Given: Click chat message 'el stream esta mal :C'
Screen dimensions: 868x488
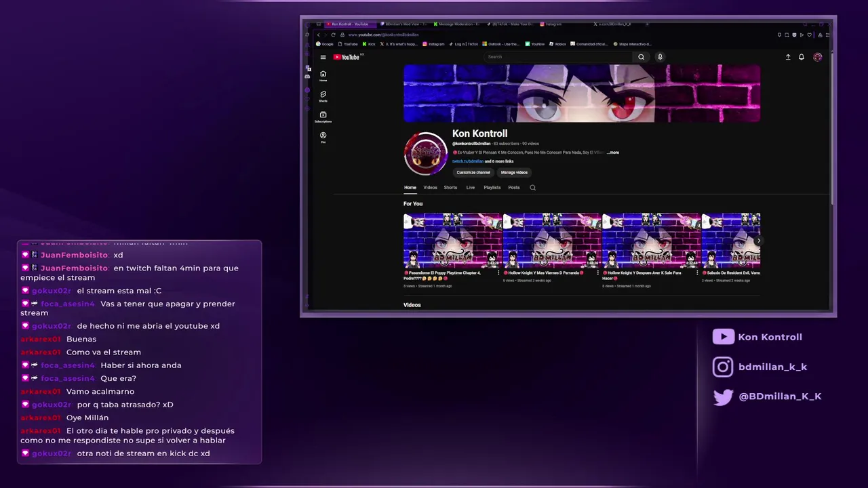Looking at the screenshot, I should coord(119,291).
